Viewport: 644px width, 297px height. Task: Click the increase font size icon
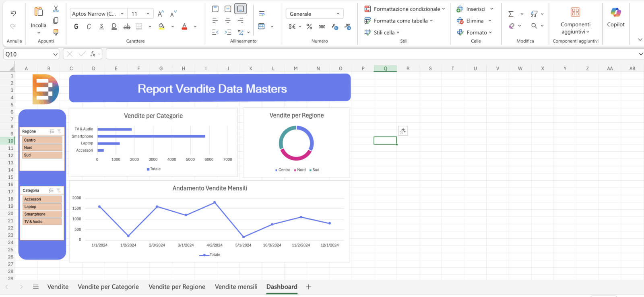pos(161,14)
